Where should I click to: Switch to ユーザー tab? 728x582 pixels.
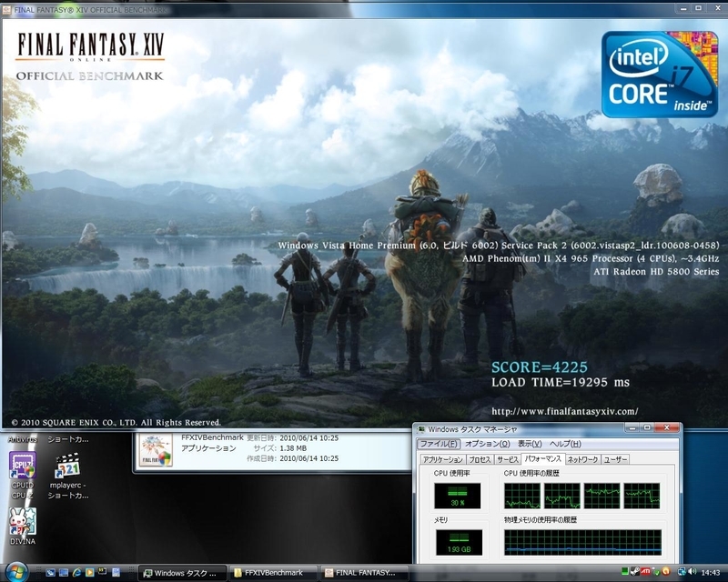pos(616,459)
